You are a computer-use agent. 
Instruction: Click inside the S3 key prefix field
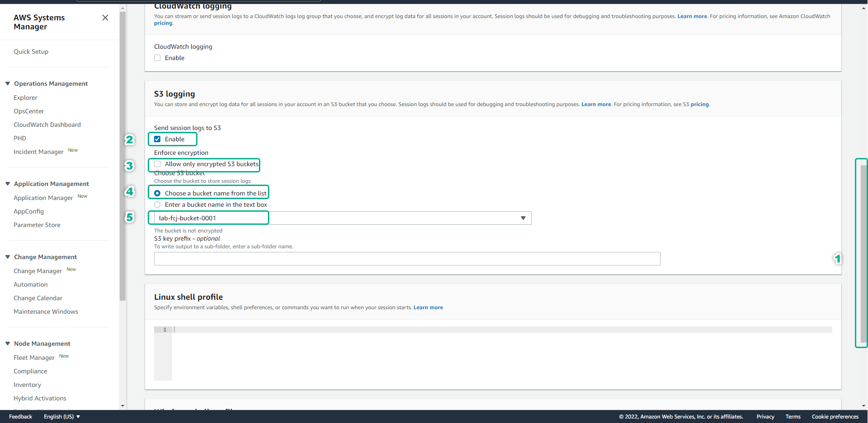(x=407, y=259)
